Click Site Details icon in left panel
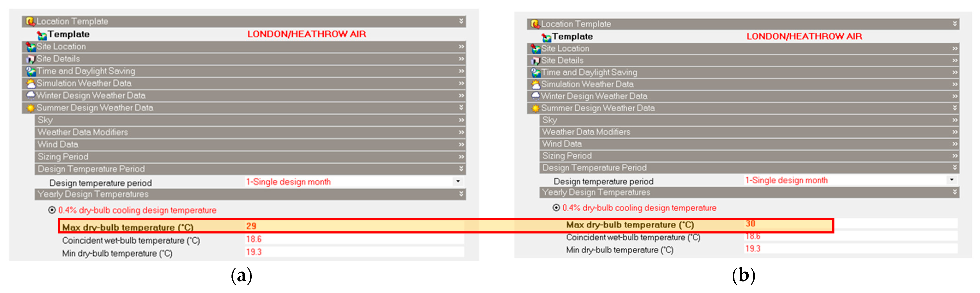Screen dimensions: 980x293 point(30,59)
